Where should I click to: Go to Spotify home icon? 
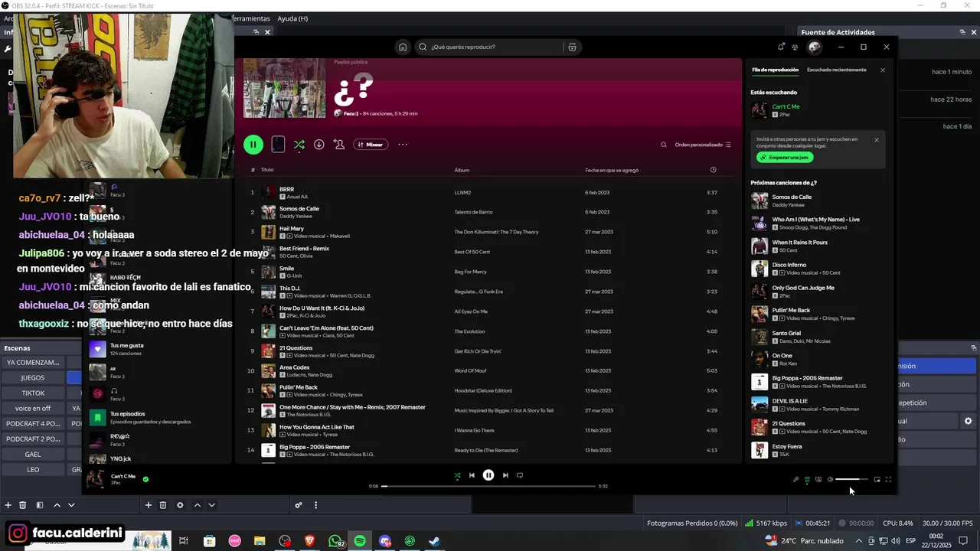pyautogui.click(x=403, y=47)
